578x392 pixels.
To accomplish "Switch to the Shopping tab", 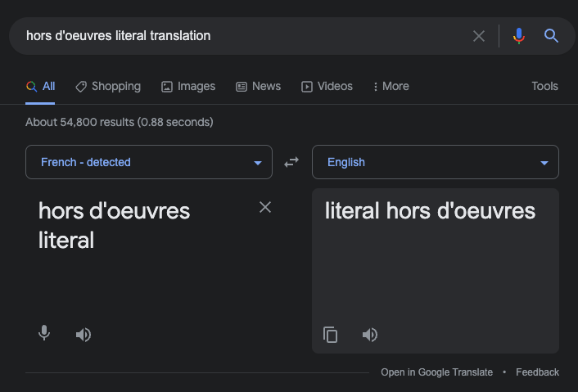I will [108, 87].
